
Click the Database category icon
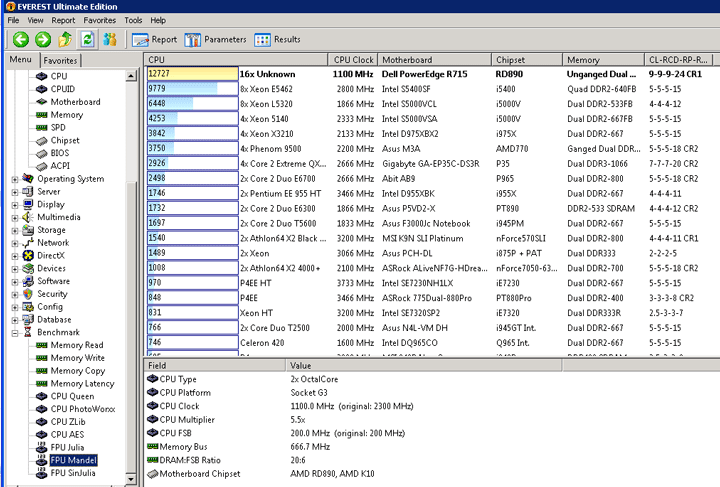(28, 319)
